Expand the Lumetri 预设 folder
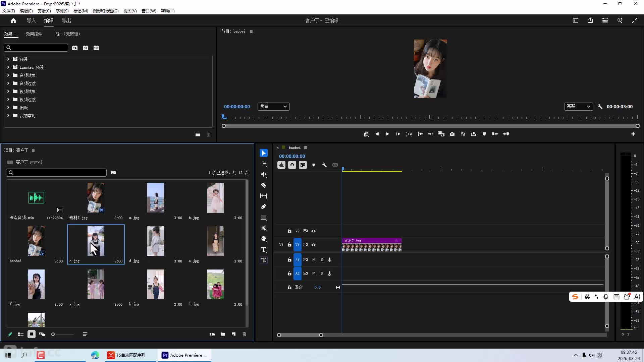Viewport: 644px width, 362px height. click(x=8, y=67)
